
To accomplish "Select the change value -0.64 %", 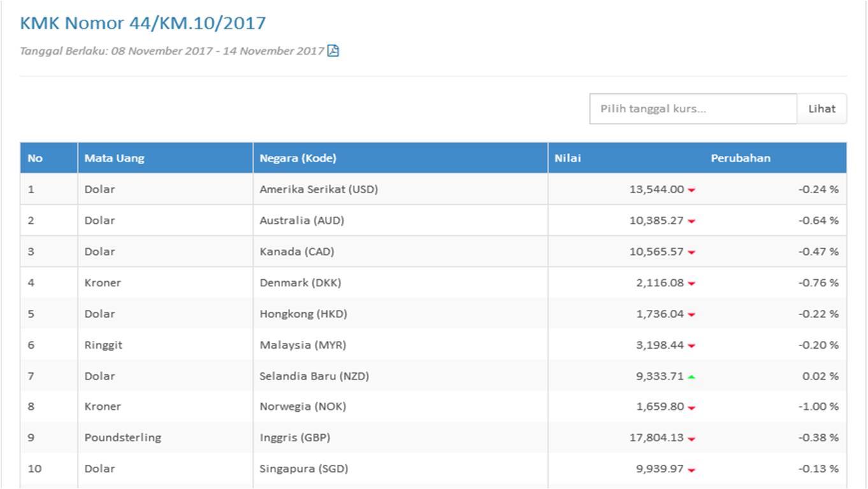I will point(818,221).
